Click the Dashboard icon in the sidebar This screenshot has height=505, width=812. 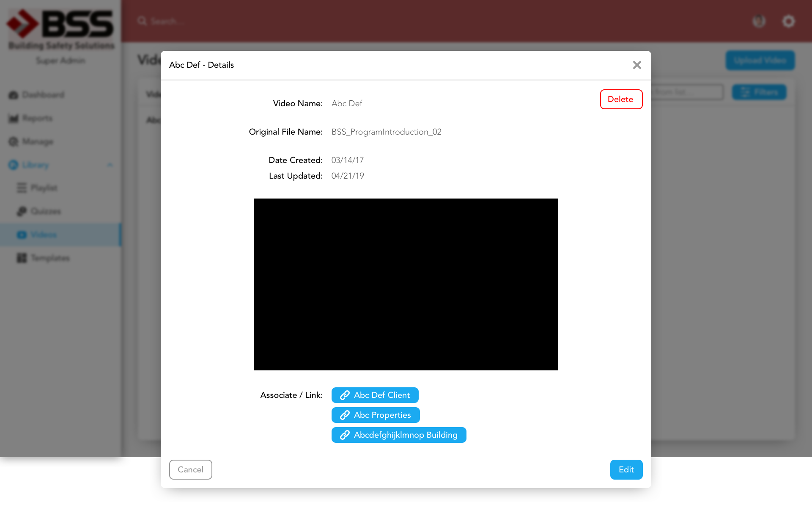pyautogui.click(x=14, y=95)
